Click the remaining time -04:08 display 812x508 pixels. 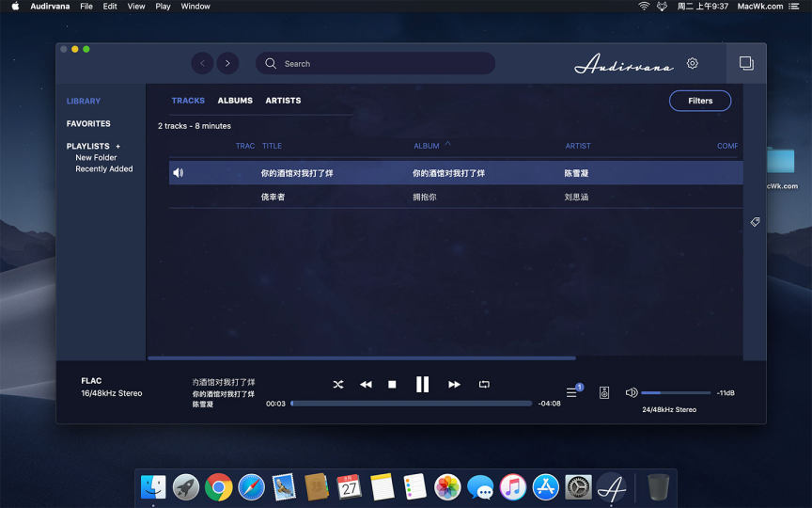pos(549,404)
